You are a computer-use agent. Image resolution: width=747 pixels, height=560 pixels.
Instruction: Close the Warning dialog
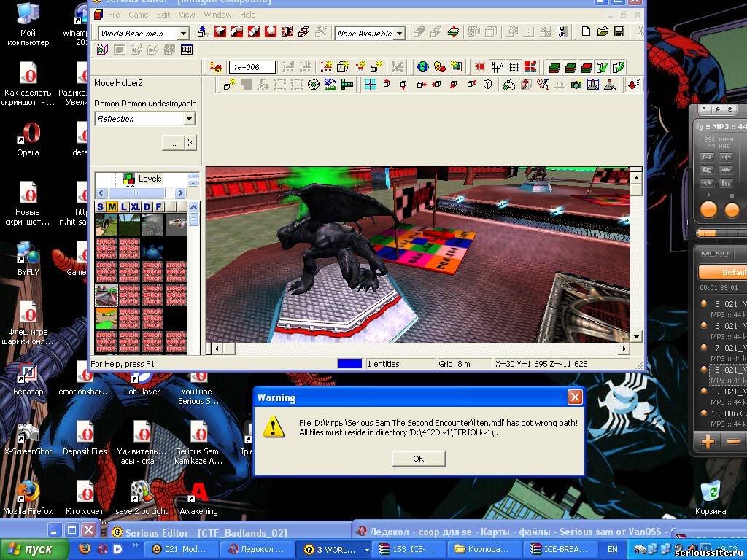click(575, 397)
